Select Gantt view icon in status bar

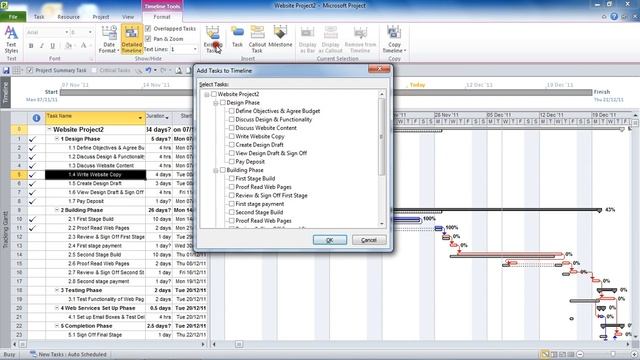545,354
